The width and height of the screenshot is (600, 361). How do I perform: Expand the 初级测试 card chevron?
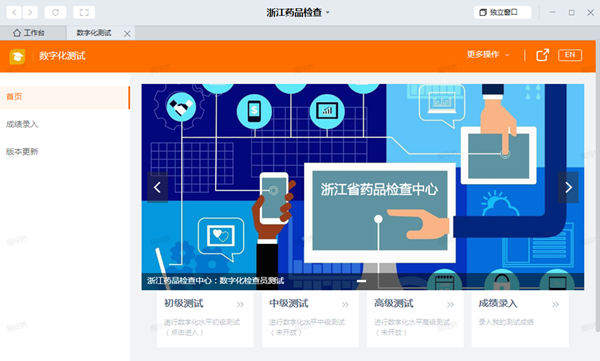point(240,304)
